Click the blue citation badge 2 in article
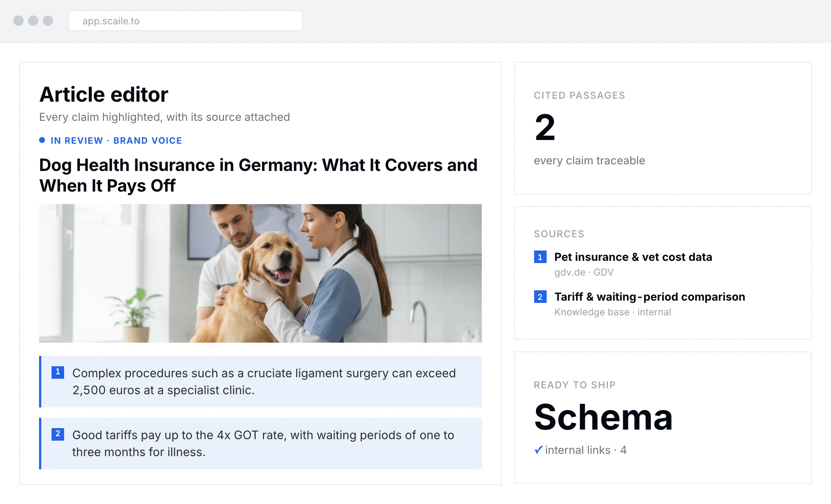Image resolution: width=831 pixels, height=504 pixels. 58,434
